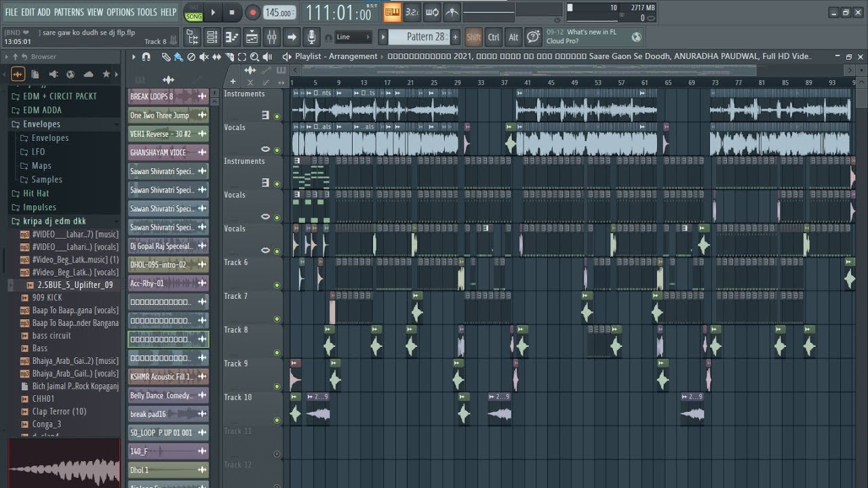Mute Track 8 with its green LED
Screen dimensions: 868x488
[277, 353]
